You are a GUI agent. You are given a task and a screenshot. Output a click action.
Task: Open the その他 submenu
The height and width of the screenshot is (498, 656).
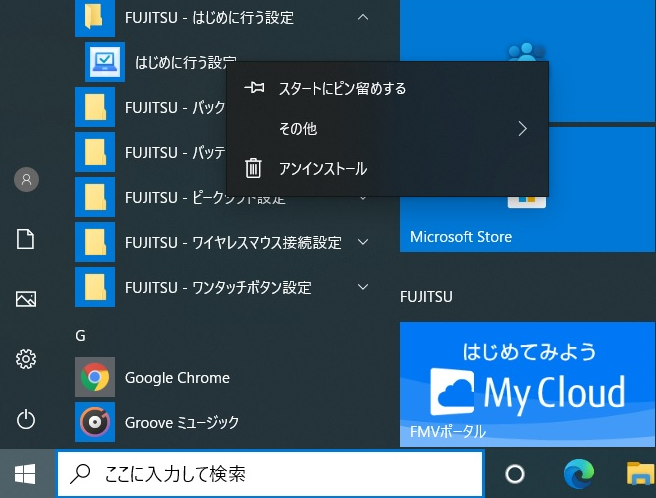click(x=387, y=128)
